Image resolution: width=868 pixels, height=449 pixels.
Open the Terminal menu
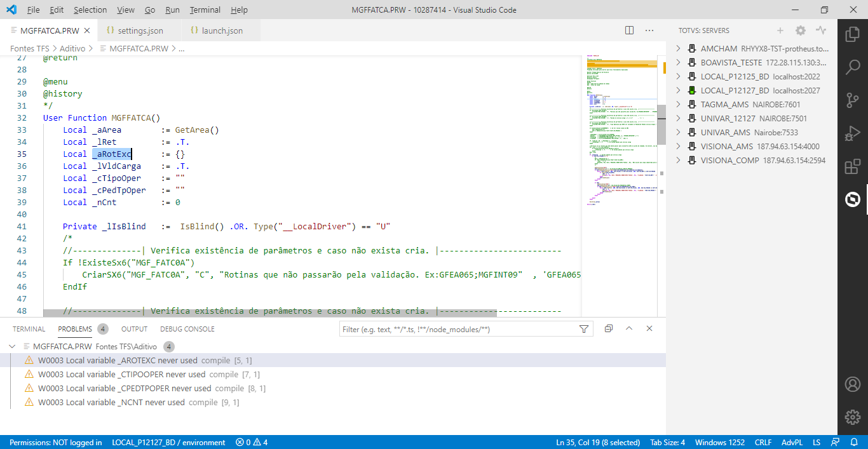205,10
